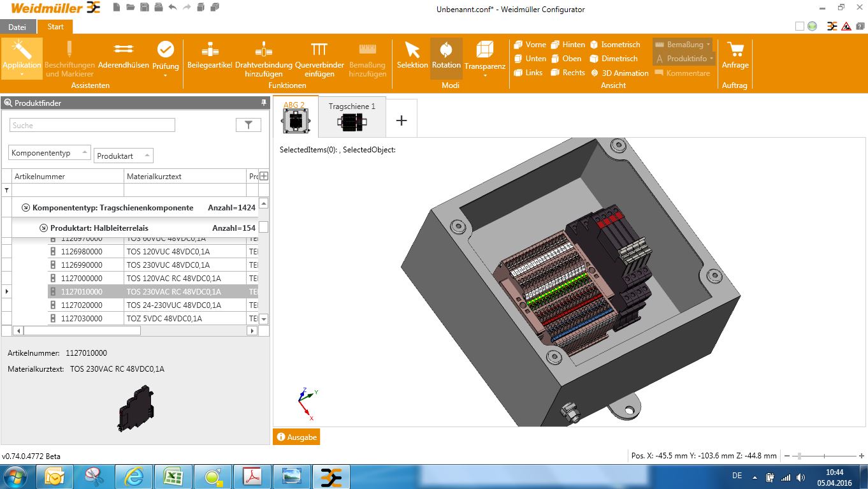Viewport: 868px width, 489px height.
Task: Open Drahtverbindung hinzufügen function
Action: coord(263,59)
